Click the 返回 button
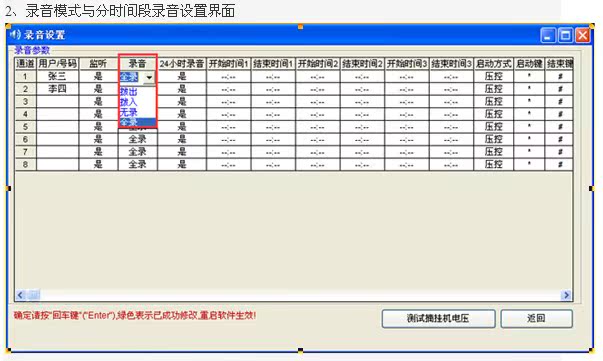The height and width of the screenshot is (361, 603). coord(536,318)
